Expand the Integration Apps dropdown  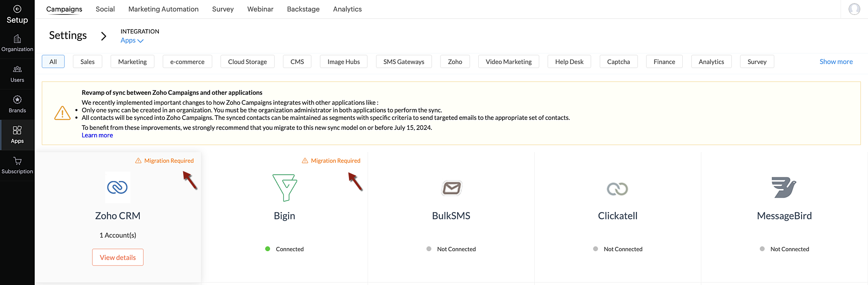point(132,40)
